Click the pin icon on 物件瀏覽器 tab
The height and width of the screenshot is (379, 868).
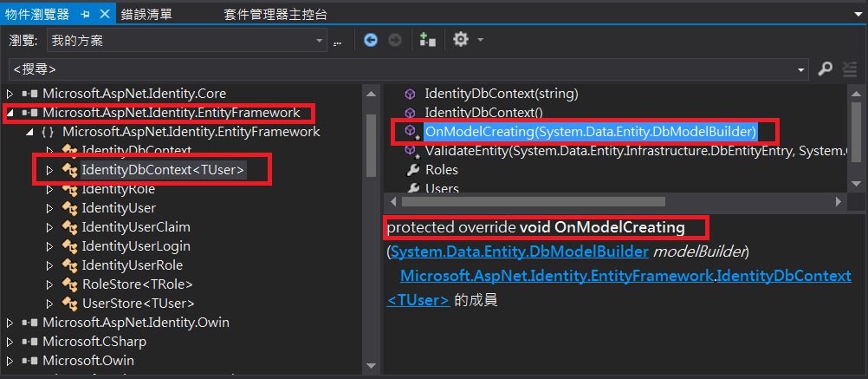click(x=85, y=15)
